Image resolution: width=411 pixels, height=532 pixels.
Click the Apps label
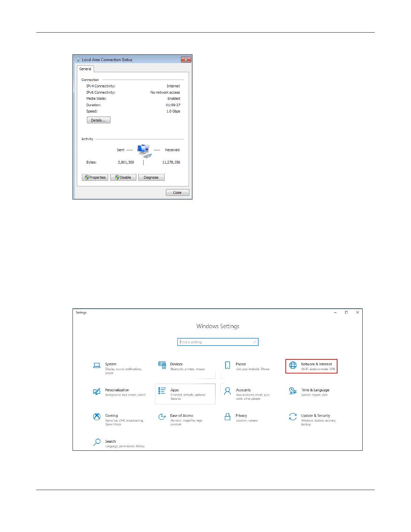tap(175, 390)
